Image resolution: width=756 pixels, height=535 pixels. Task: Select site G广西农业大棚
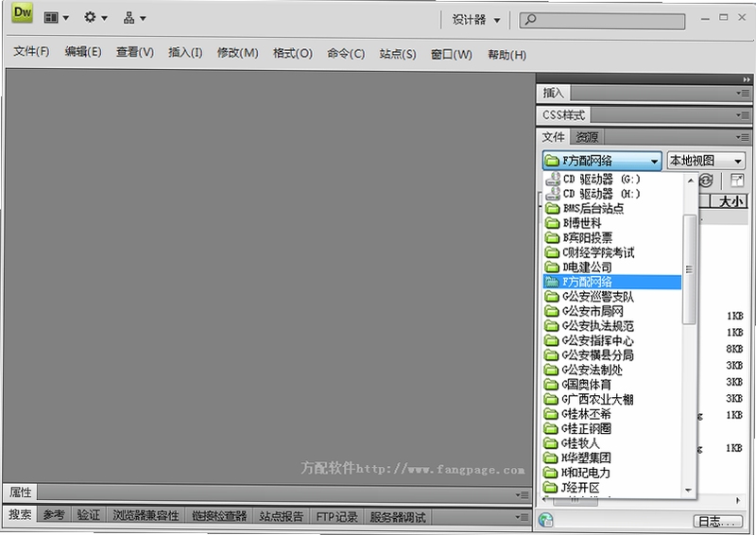tap(612, 400)
